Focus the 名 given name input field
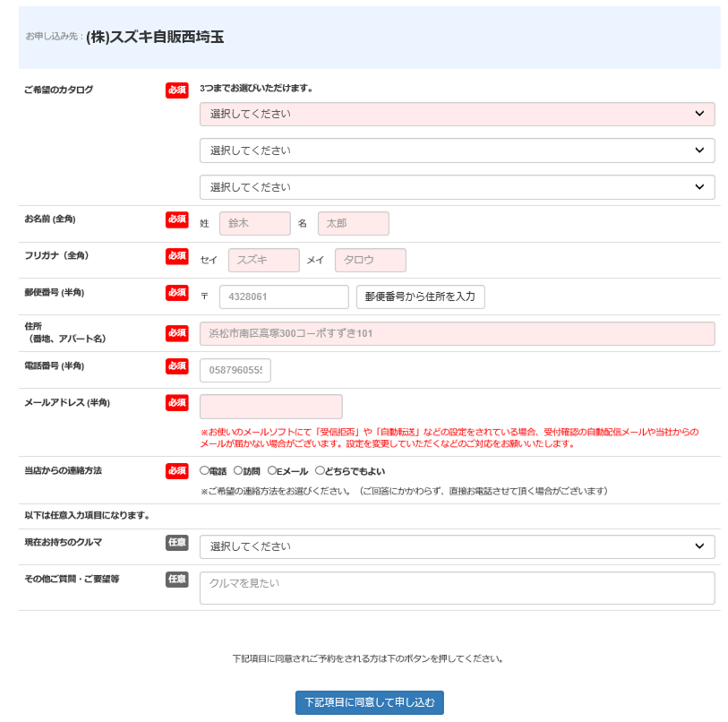 tap(354, 223)
